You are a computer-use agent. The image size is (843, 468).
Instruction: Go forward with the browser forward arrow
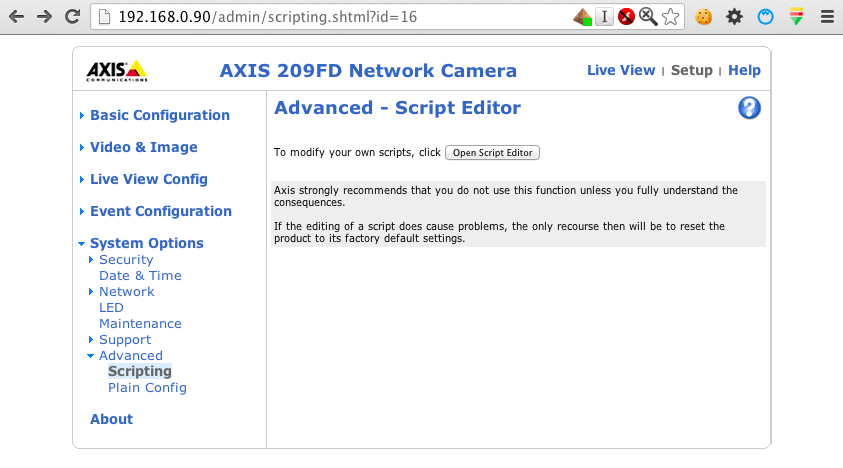tap(44, 17)
